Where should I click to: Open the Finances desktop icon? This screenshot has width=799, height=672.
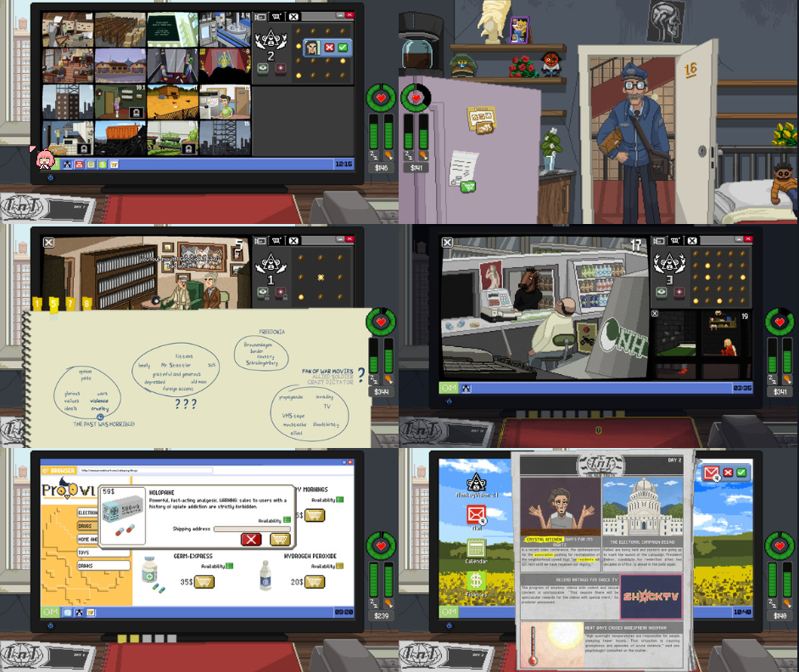[x=476, y=583]
